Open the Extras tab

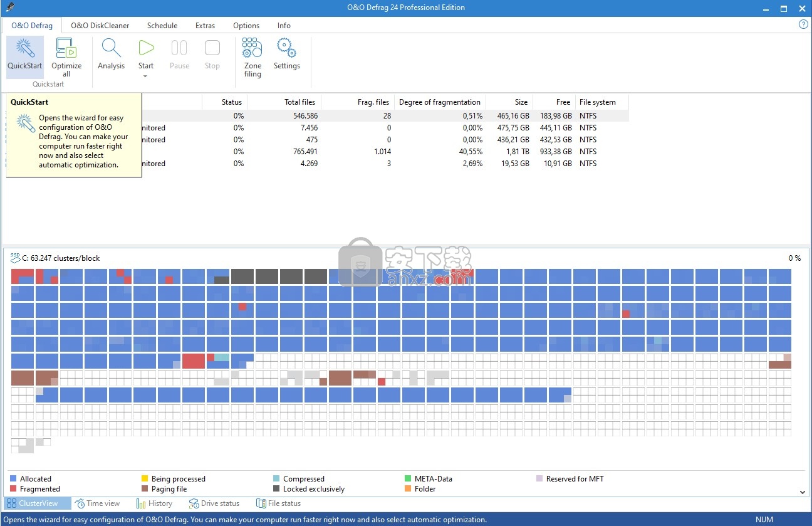coord(205,26)
